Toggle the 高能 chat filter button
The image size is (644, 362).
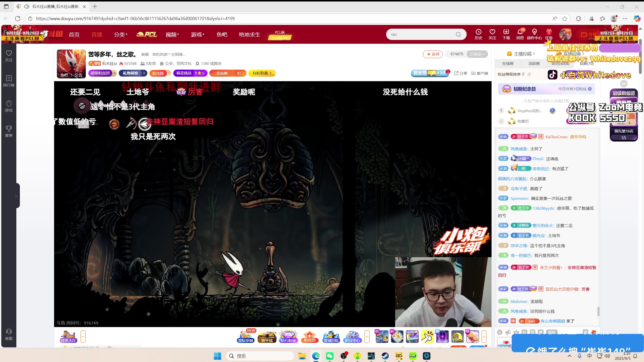(551, 332)
